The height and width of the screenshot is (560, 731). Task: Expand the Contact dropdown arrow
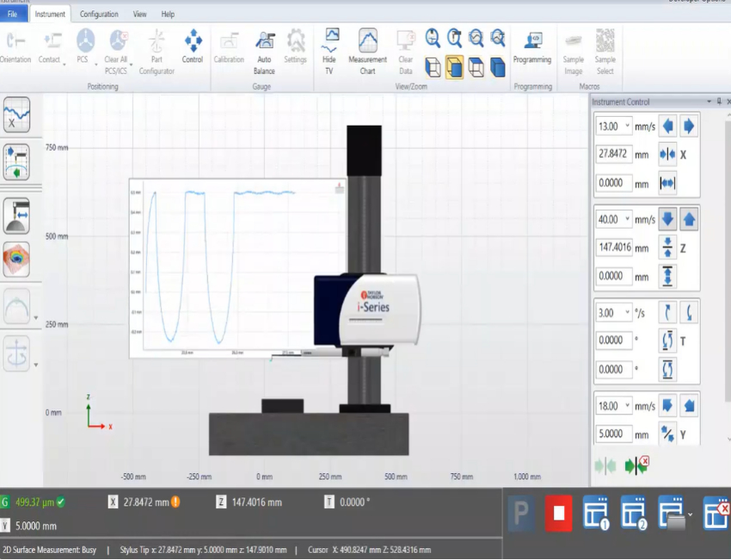(x=64, y=65)
